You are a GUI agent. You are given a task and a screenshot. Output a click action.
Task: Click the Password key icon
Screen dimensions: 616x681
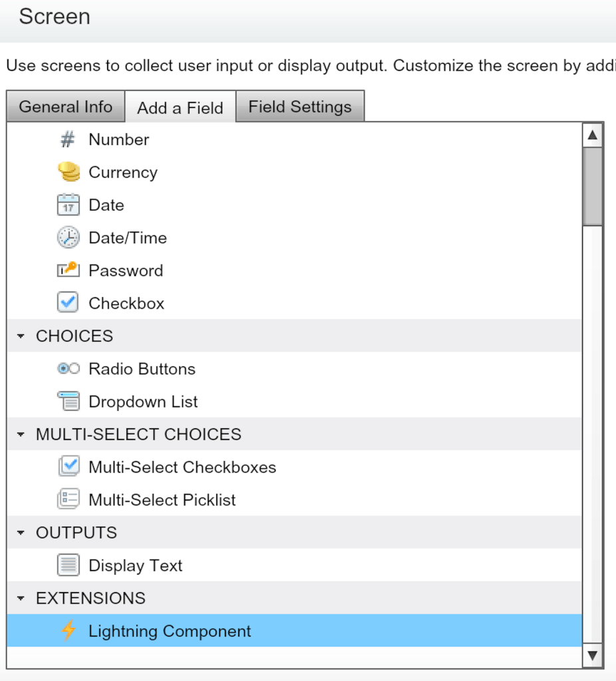[68, 270]
